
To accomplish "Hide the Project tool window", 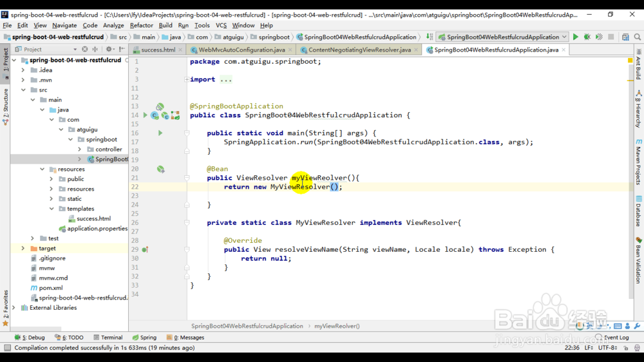I will click(x=122, y=49).
